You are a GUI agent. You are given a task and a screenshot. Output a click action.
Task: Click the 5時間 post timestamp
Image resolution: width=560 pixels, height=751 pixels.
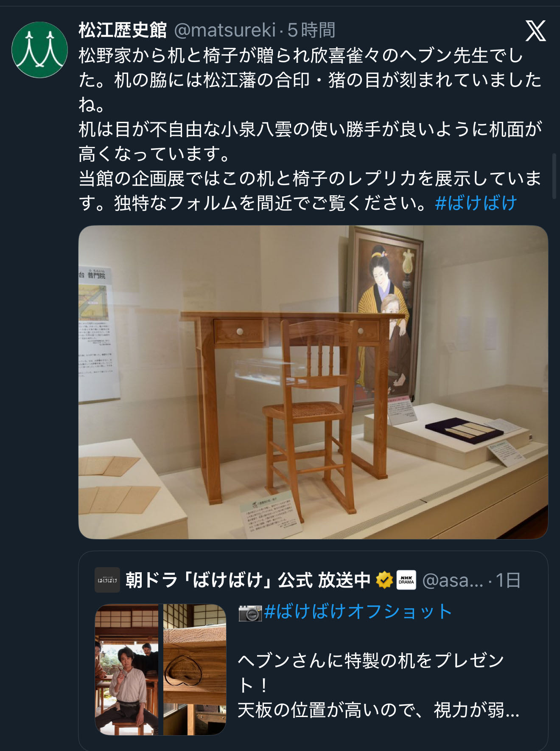pyautogui.click(x=311, y=30)
